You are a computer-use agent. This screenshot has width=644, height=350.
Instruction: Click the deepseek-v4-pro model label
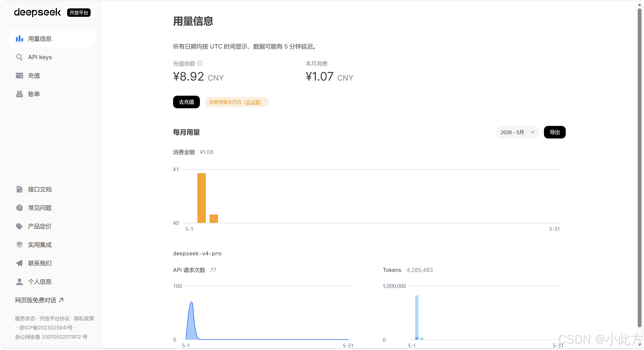click(x=197, y=253)
